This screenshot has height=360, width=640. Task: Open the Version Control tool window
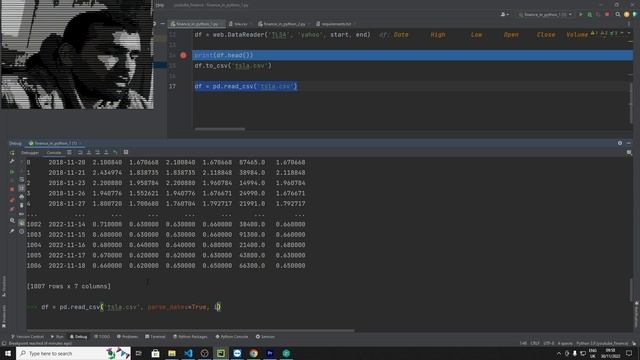coord(27,337)
